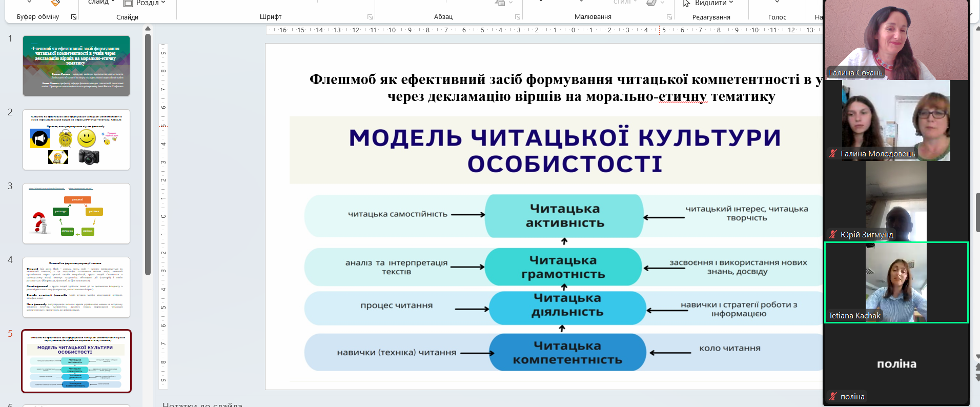Click the slide title text box
980x407 pixels.
564,88
